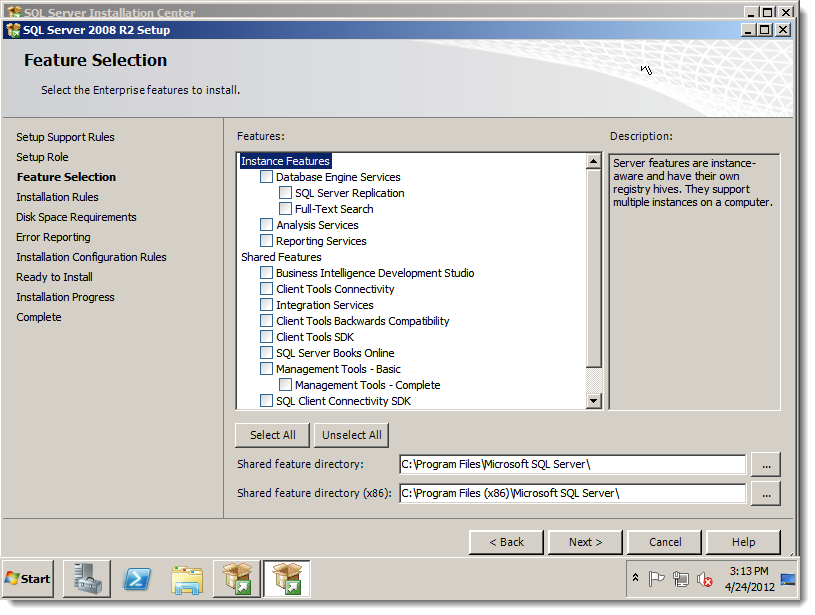
Task: Enable Business Intelligence Development Studio
Action: coord(266,273)
